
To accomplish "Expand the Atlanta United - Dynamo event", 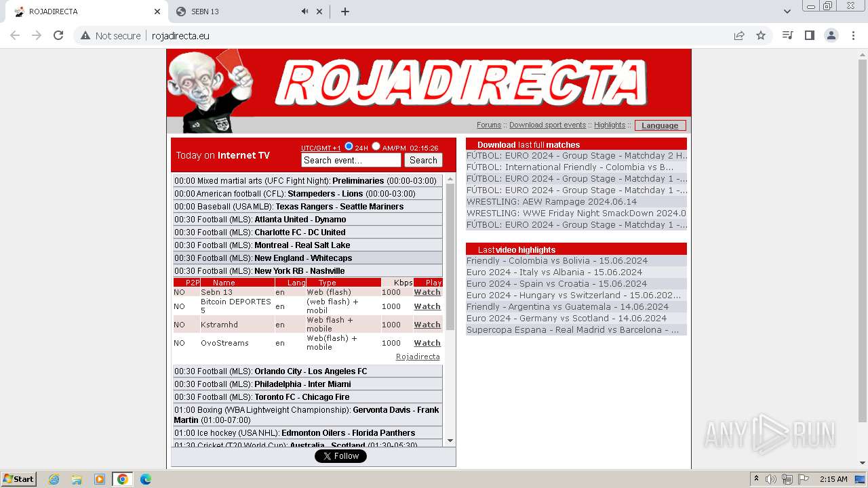I will pyautogui.click(x=307, y=220).
